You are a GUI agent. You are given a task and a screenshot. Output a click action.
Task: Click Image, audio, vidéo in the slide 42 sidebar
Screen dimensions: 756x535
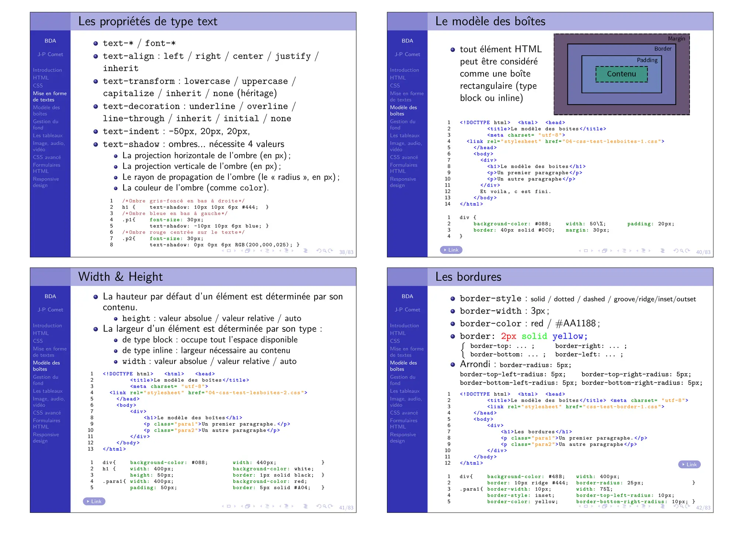[x=406, y=402]
